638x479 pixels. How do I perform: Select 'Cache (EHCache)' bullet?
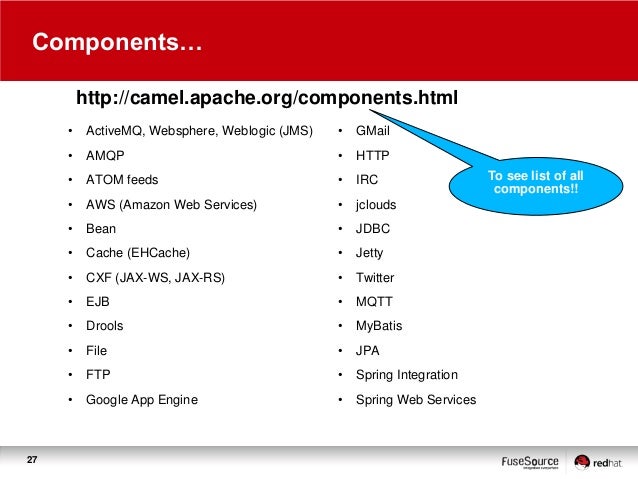click(138, 253)
